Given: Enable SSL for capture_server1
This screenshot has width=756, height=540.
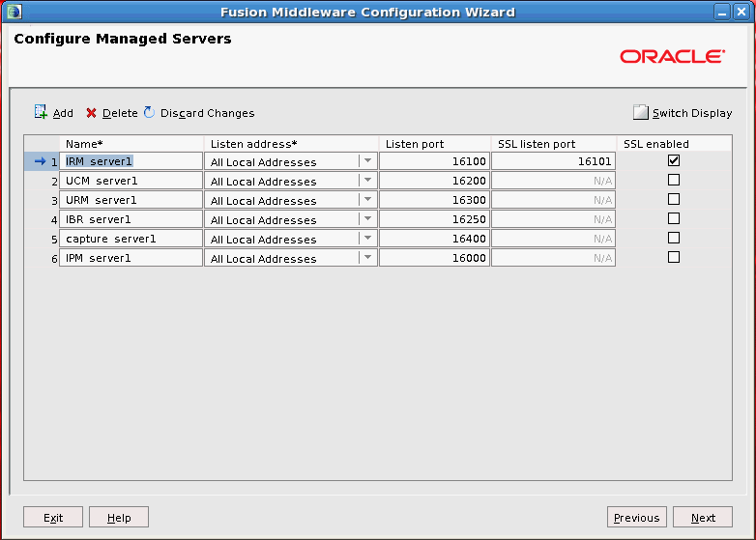Looking at the screenshot, I should (674, 238).
